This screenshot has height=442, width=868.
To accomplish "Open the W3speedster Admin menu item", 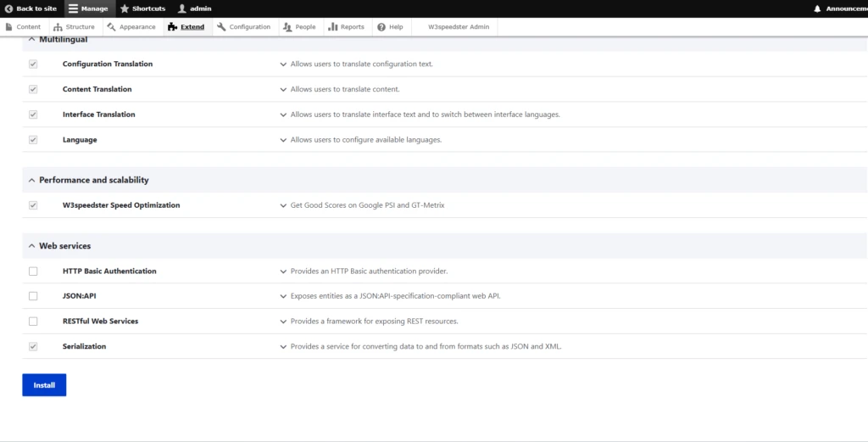I will coord(456,27).
